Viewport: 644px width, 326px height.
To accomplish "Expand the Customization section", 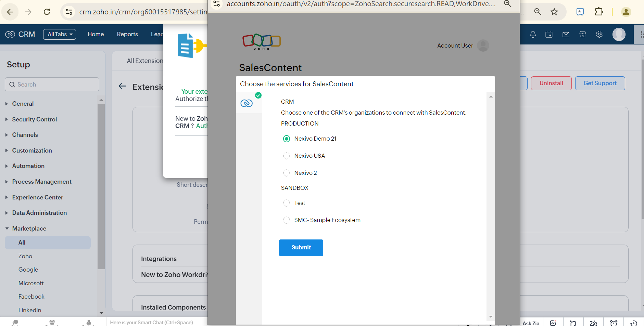I will [x=32, y=151].
